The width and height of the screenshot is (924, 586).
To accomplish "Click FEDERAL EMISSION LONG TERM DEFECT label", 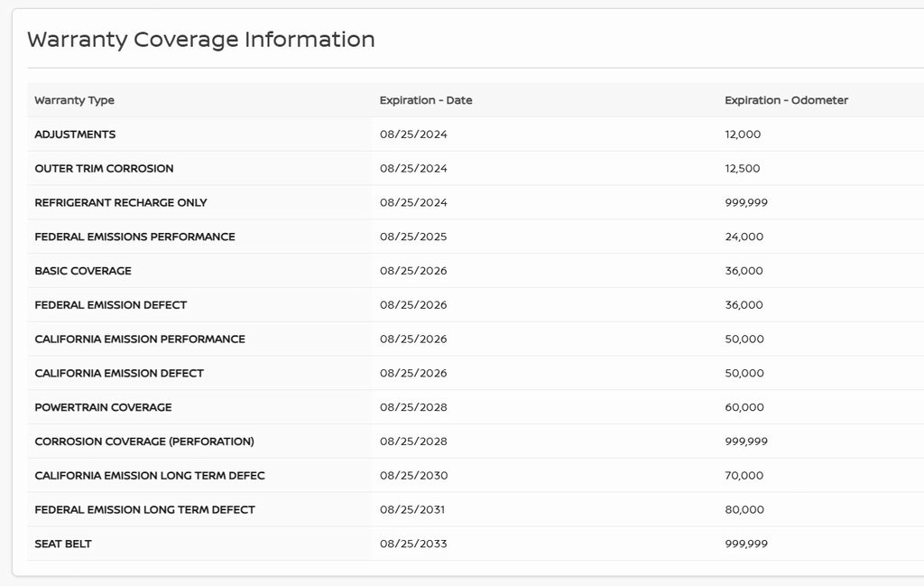I will 144,510.
